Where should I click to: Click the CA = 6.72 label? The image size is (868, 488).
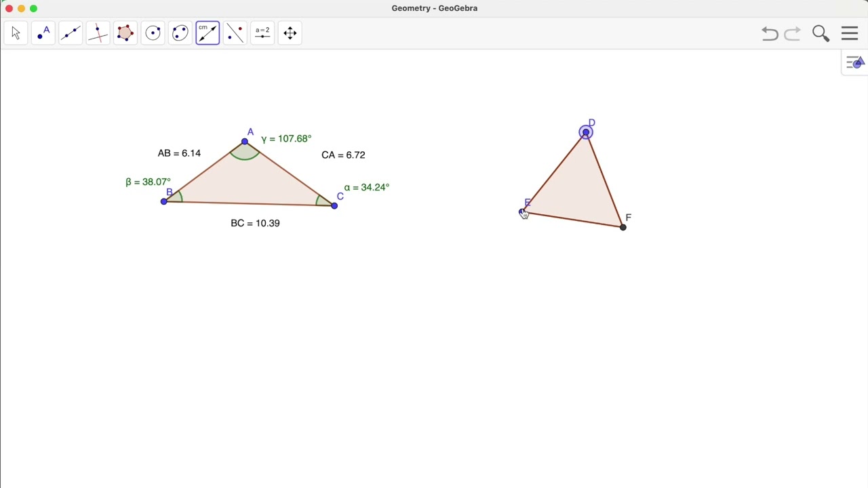click(343, 155)
